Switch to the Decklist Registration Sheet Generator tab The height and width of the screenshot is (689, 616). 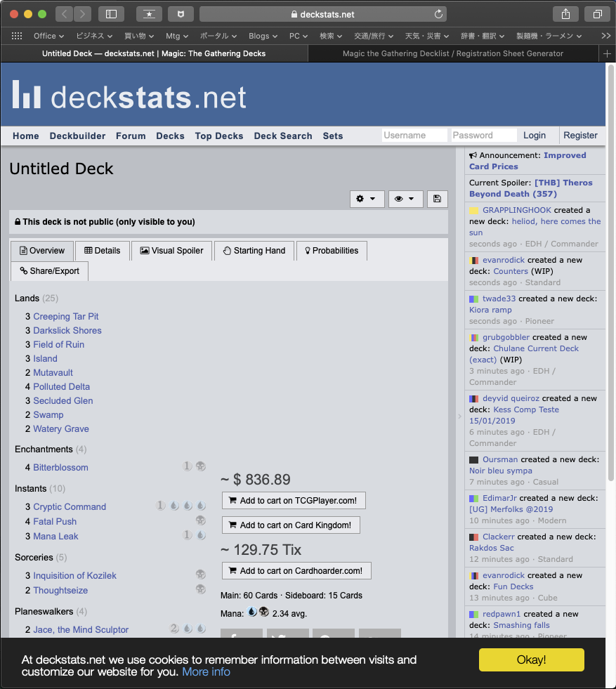[x=453, y=53]
